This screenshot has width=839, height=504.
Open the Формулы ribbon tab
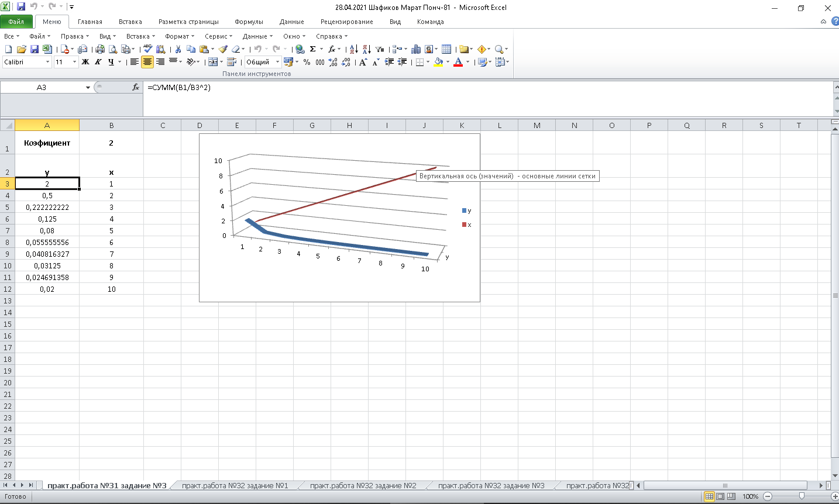click(249, 22)
